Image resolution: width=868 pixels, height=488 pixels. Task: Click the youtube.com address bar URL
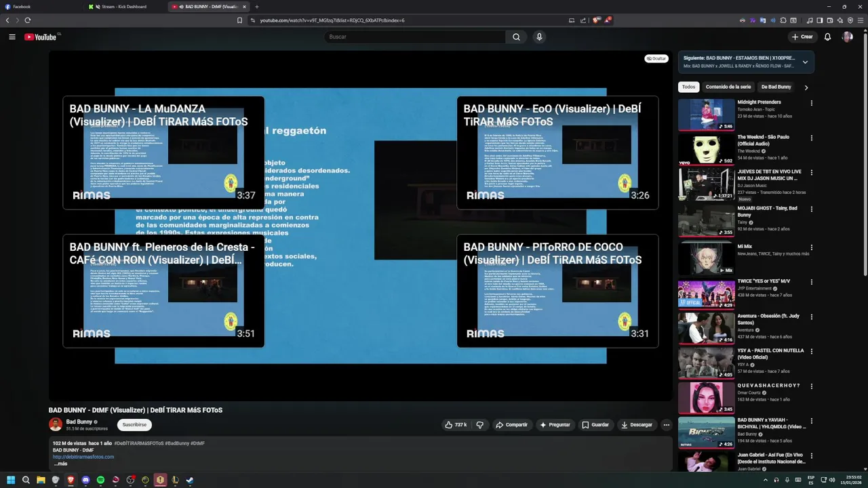(x=332, y=20)
